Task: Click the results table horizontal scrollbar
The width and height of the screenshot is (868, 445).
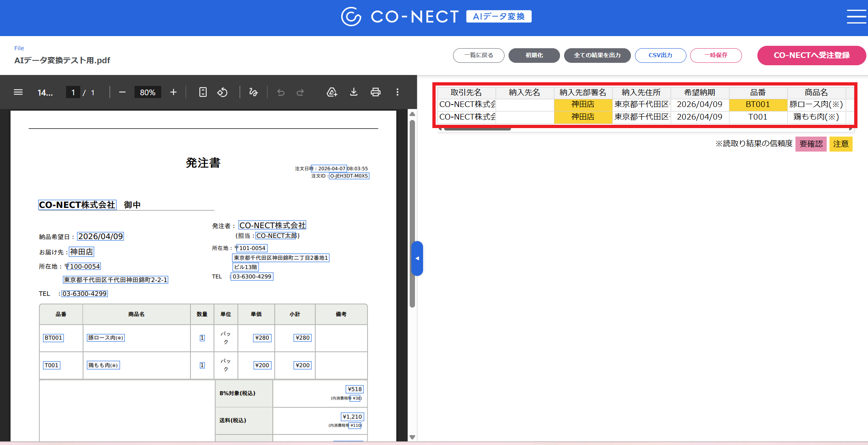Action: coord(477,129)
